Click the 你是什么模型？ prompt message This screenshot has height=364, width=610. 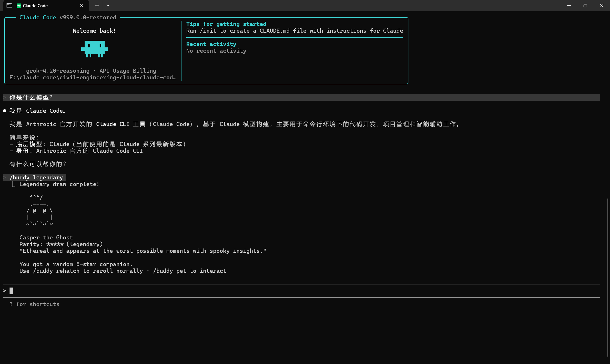[x=31, y=97]
